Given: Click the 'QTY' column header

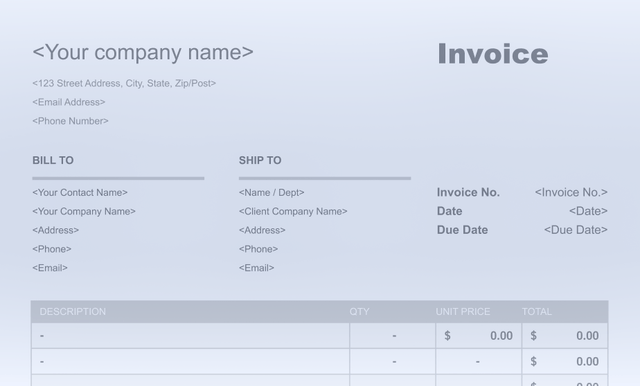Looking at the screenshot, I should click(359, 312).
